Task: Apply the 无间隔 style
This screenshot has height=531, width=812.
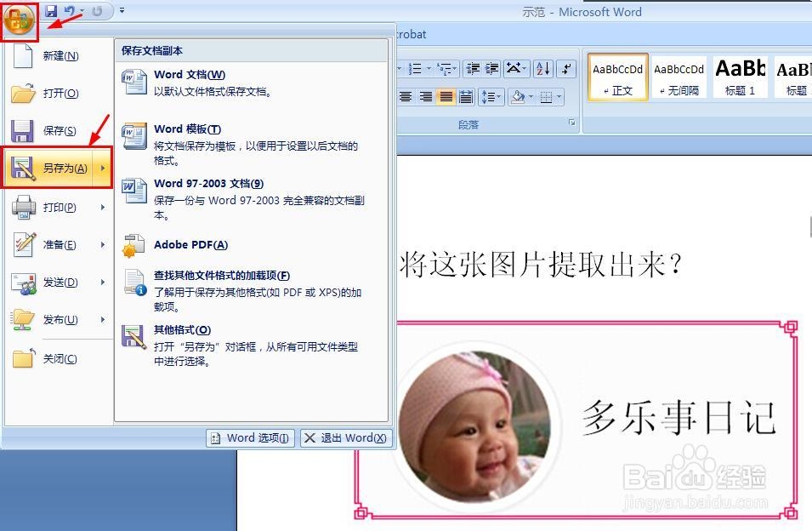Action: tap(679, 77)
